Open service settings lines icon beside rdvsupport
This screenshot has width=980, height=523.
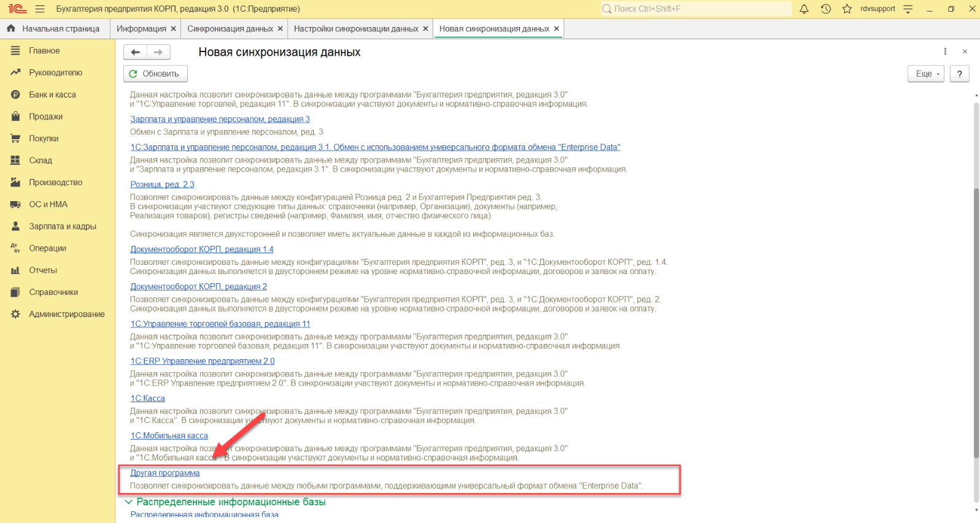[x=908, y=9]
